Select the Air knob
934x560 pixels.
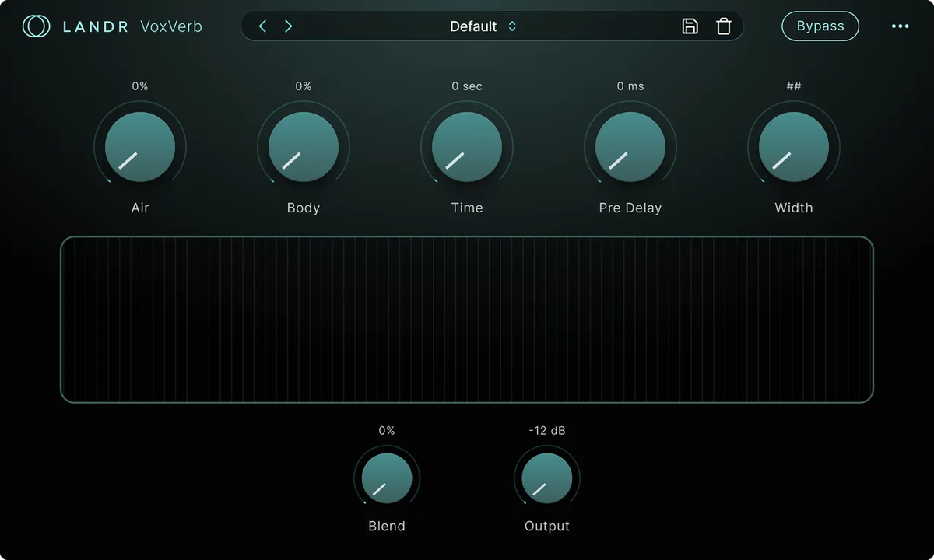(140, 146)
